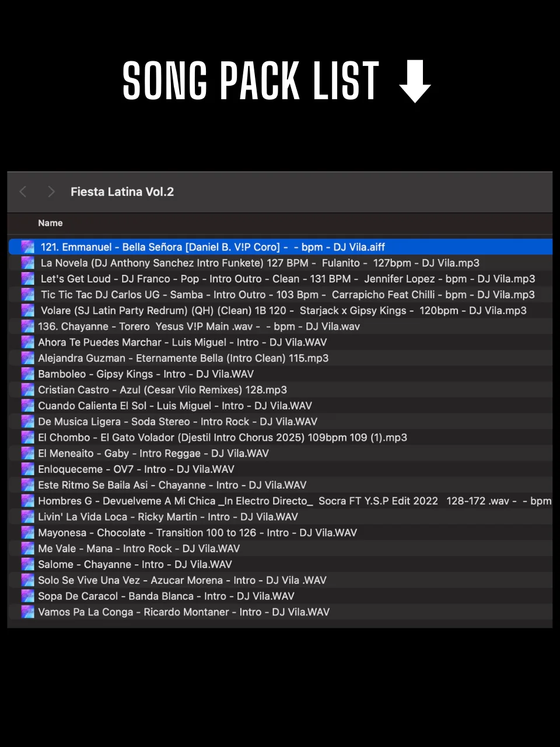
Task: Select file name Salome - Chayanne - Intro
Action: (x=135, y=564)
